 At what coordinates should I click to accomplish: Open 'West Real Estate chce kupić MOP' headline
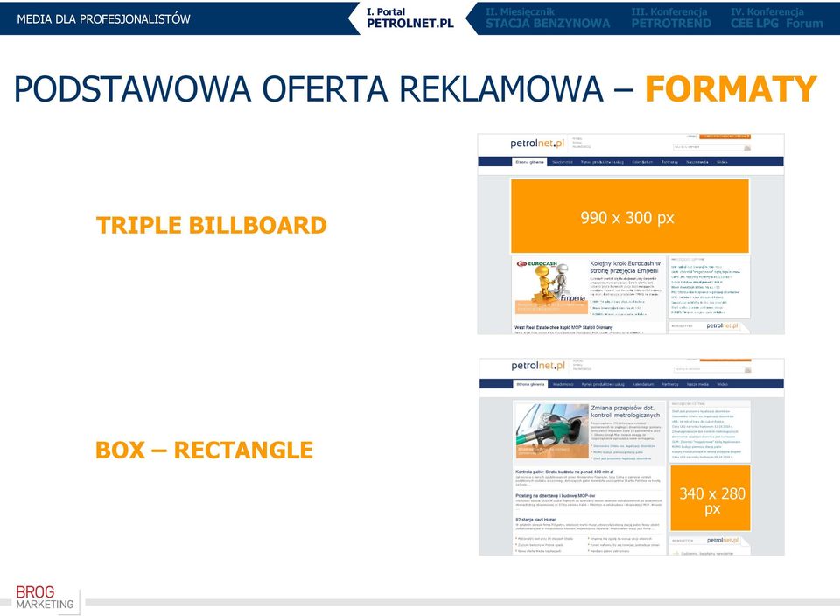(x=563, y=327)
